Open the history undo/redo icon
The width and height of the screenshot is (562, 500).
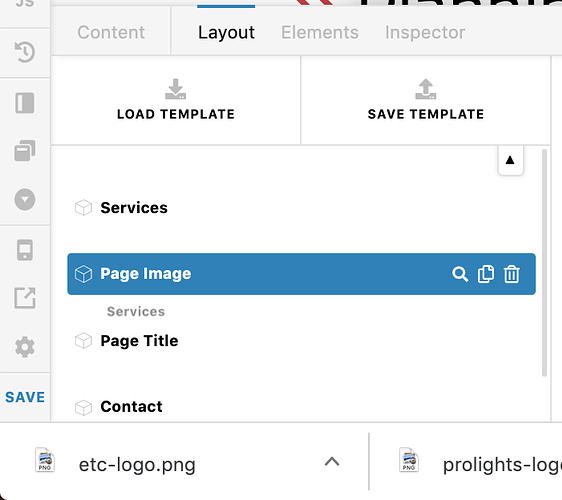point(25,52)
